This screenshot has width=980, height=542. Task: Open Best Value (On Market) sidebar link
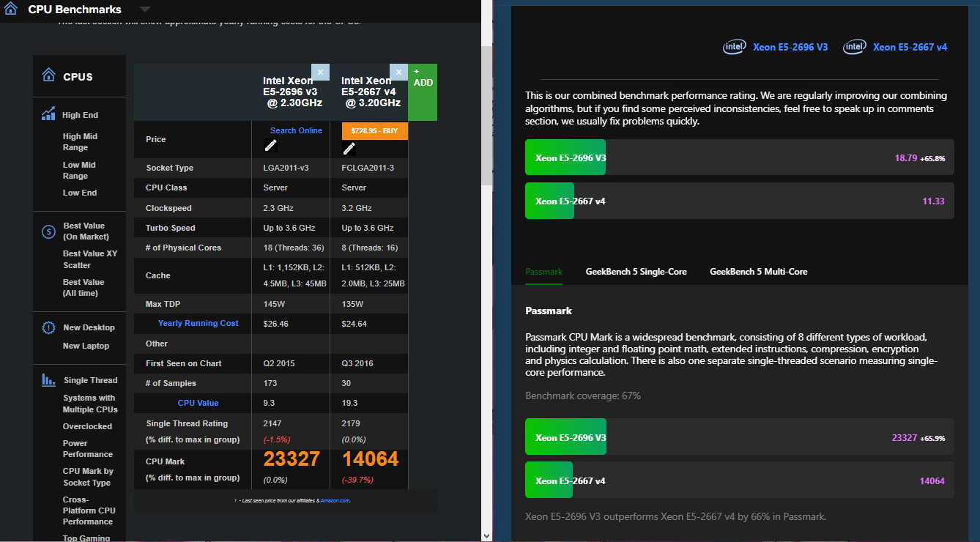click(x=86, y=231)
